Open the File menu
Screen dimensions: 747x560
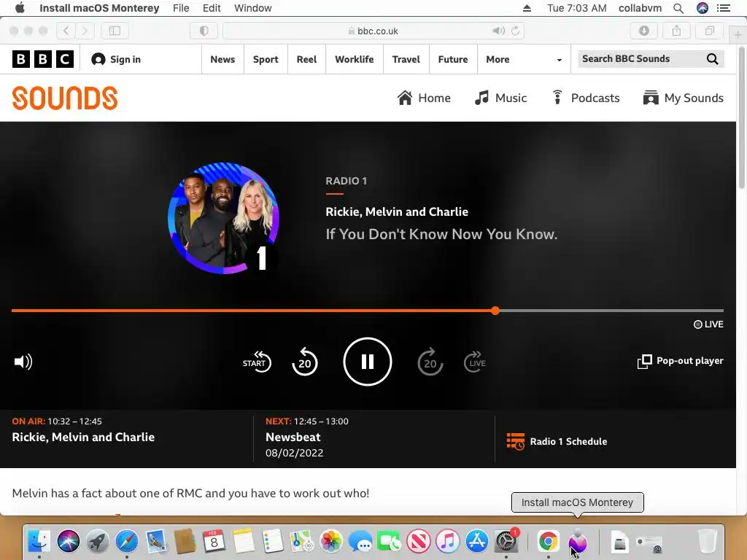[181, 8]
